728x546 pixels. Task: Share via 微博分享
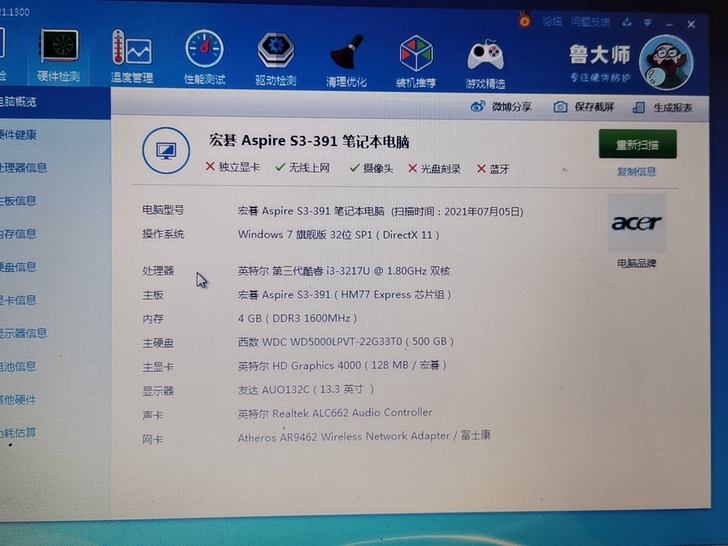501,107
